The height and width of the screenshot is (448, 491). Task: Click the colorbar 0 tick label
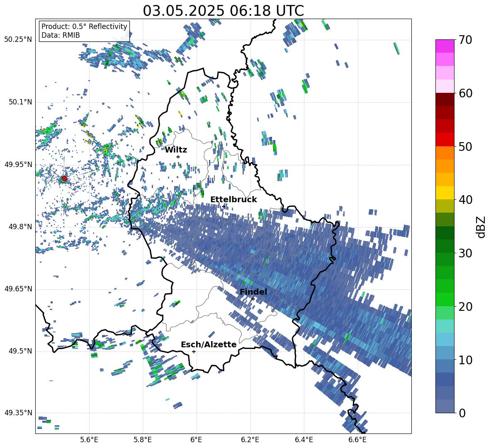pos(462,413)
